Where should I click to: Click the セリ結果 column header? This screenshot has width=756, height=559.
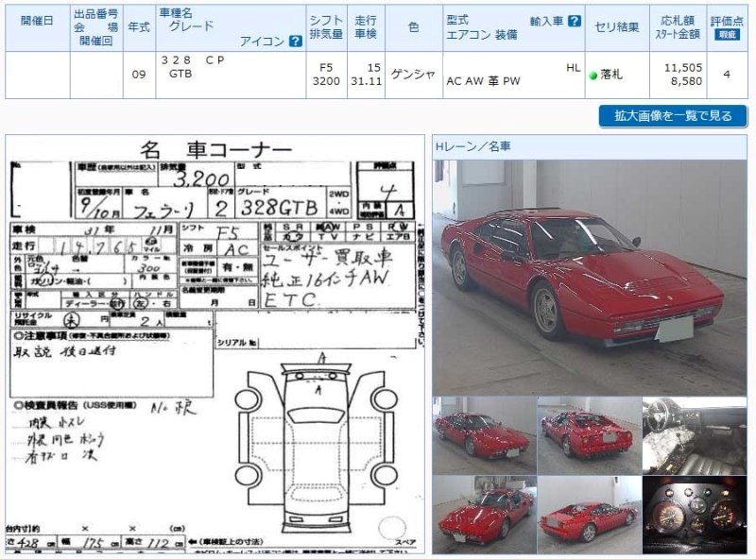coord(617,27)
